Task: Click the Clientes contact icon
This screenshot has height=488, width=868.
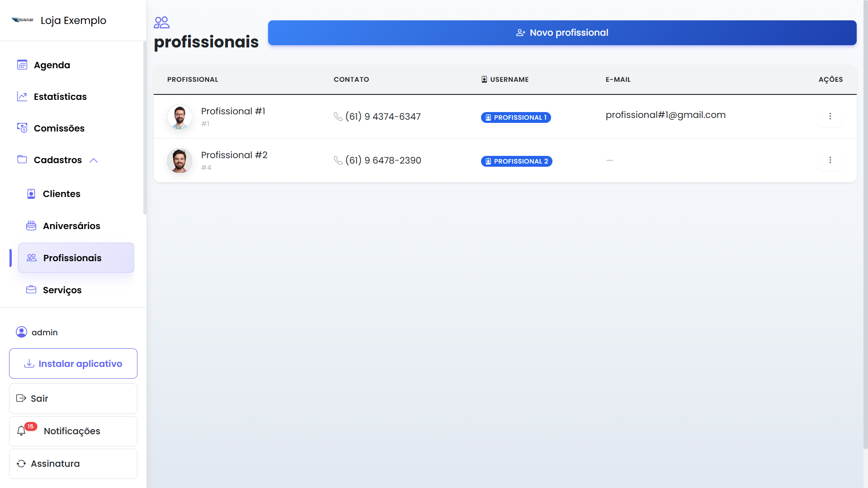Action: [x=31, y=194]
